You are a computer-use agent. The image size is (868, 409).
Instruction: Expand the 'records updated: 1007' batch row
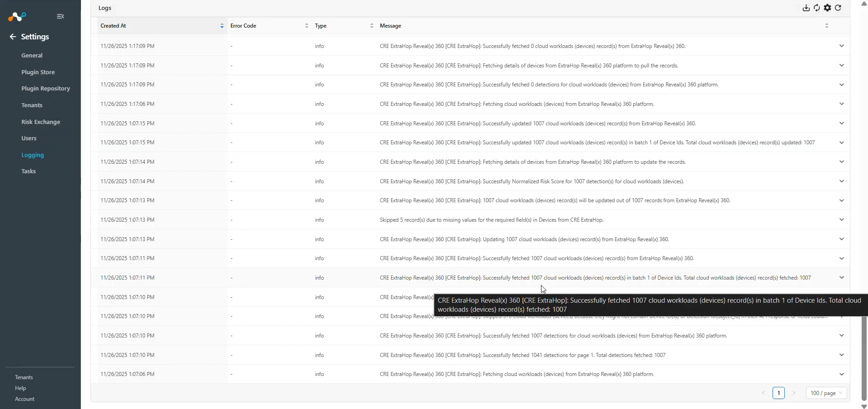[x=842, y=143]
